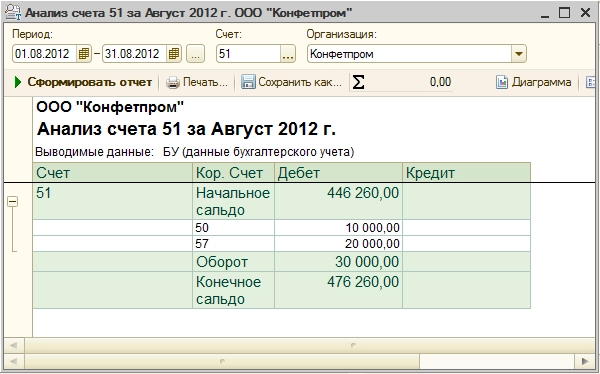Click the lower horizontal scrollbar thumb
This screenshot has height=374, width=600.
pyautogui.click(x=222, y=361)
